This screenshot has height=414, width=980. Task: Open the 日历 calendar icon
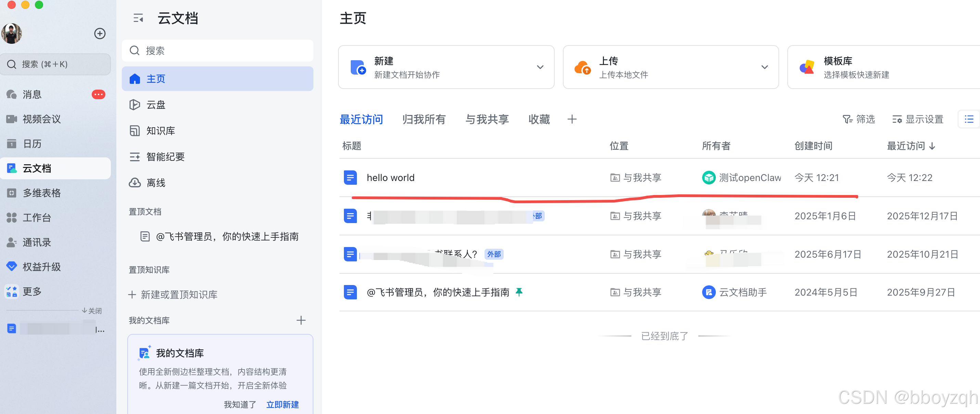click(x=11, y=144)
